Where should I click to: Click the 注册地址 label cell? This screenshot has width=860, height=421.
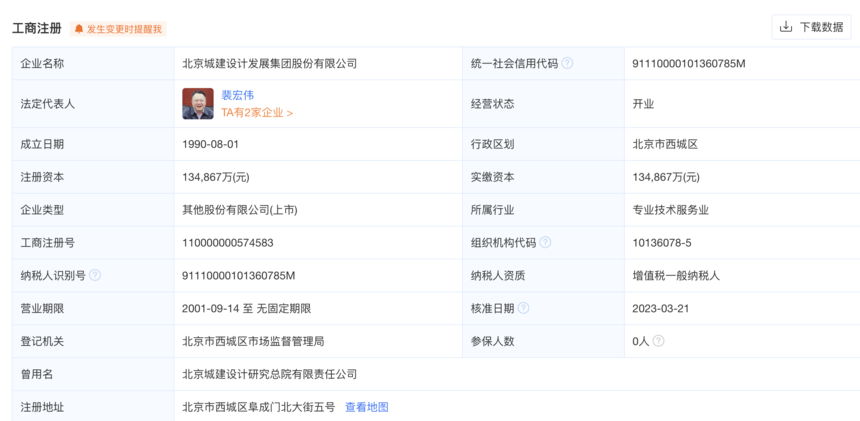click(93, 406)
